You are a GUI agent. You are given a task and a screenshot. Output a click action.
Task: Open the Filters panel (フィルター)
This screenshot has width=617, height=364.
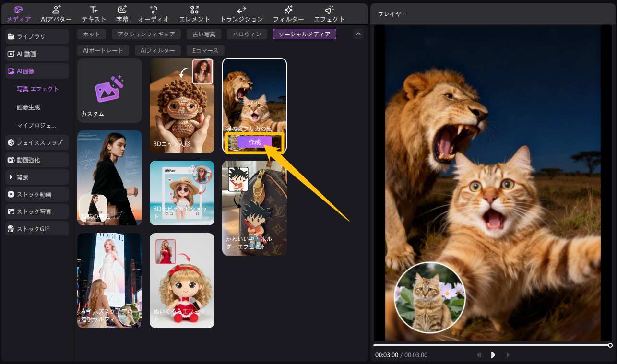[288, 14]
